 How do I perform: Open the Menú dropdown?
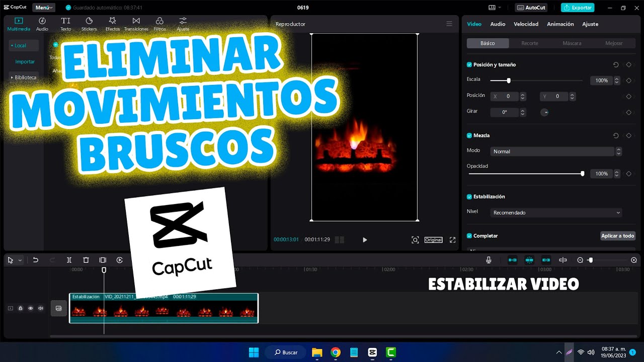pyautogui.click(x=44, y=8)
